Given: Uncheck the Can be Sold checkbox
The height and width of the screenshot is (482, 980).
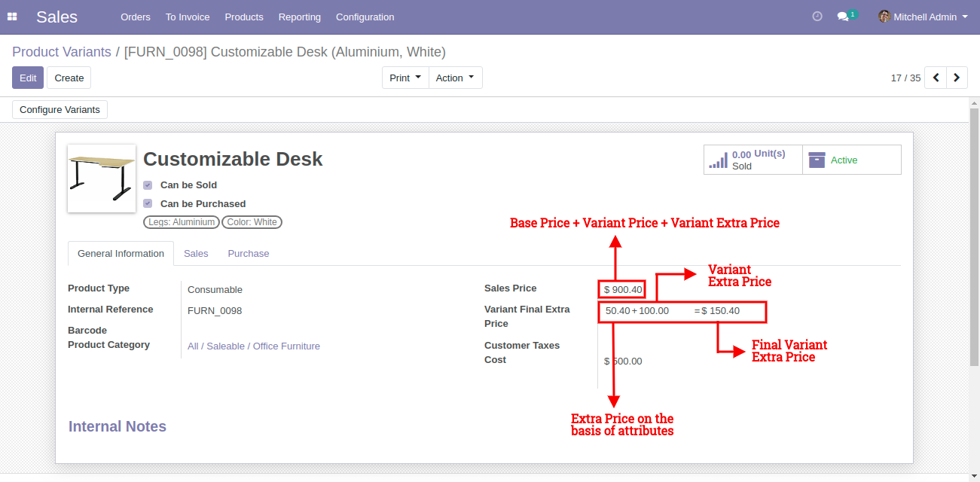Looking at the screenshot, I should (148, 185).
